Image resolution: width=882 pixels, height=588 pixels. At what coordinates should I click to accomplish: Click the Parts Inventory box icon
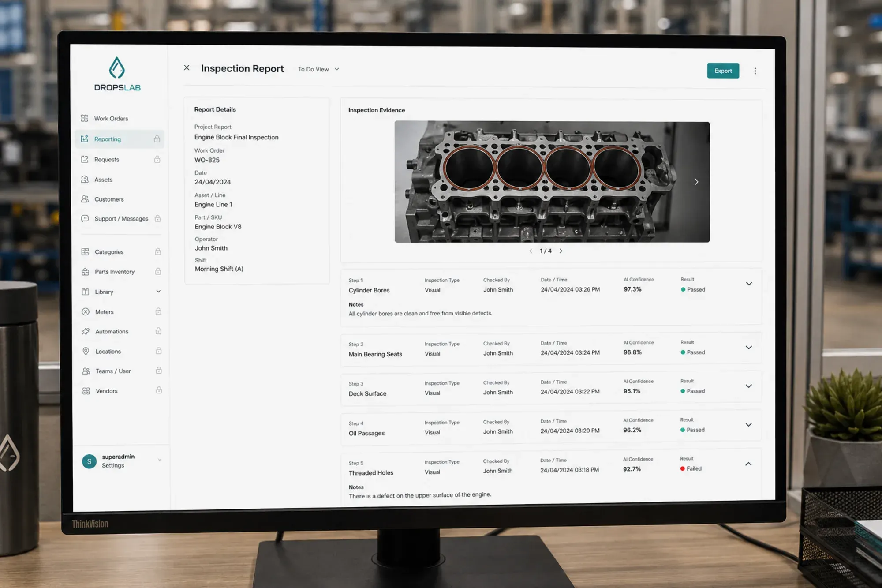[x=86, y=272]
